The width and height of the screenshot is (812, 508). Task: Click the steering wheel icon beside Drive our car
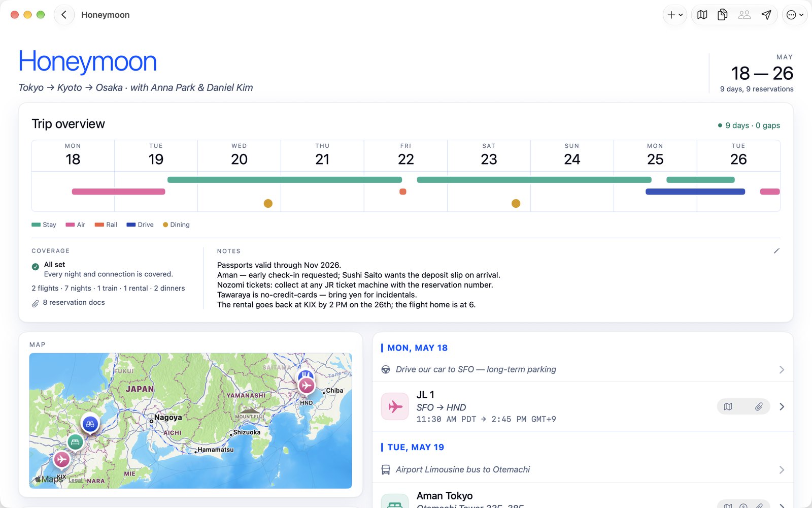pos(386,370)
